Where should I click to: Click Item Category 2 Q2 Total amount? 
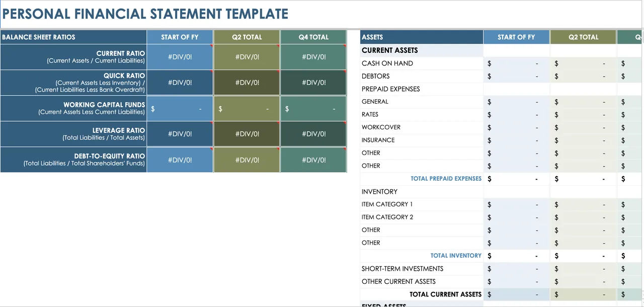(x=584, y=217)
